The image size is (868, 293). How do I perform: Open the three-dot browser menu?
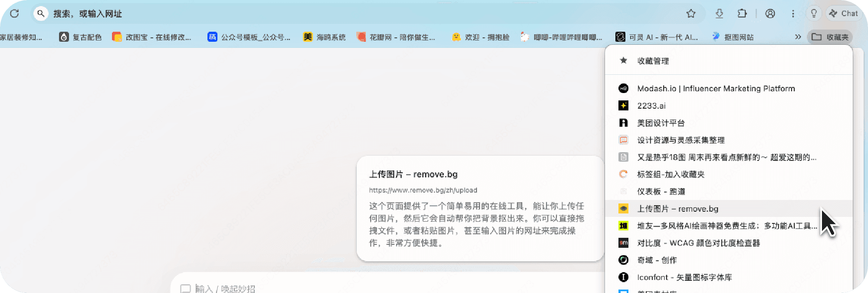tap(793, 13)
